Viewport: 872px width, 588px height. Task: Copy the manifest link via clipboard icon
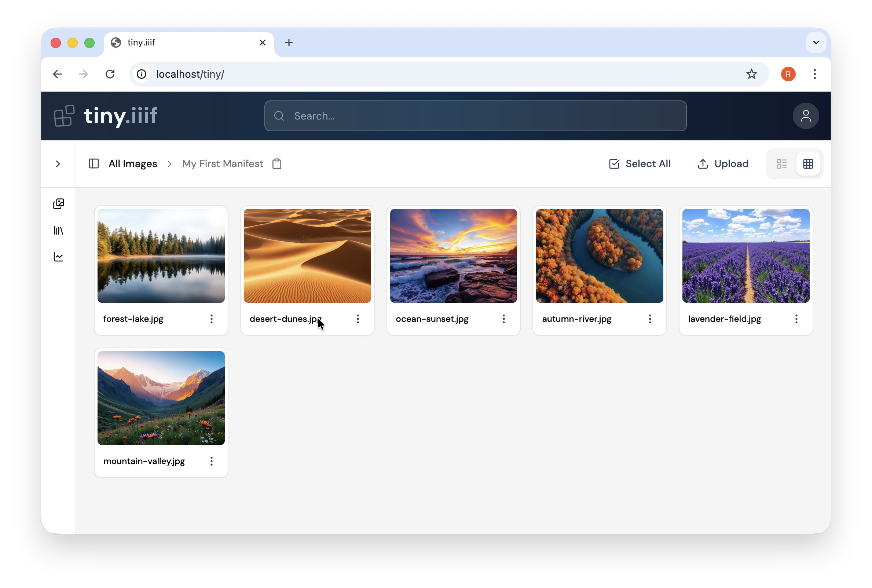[277, 164]
